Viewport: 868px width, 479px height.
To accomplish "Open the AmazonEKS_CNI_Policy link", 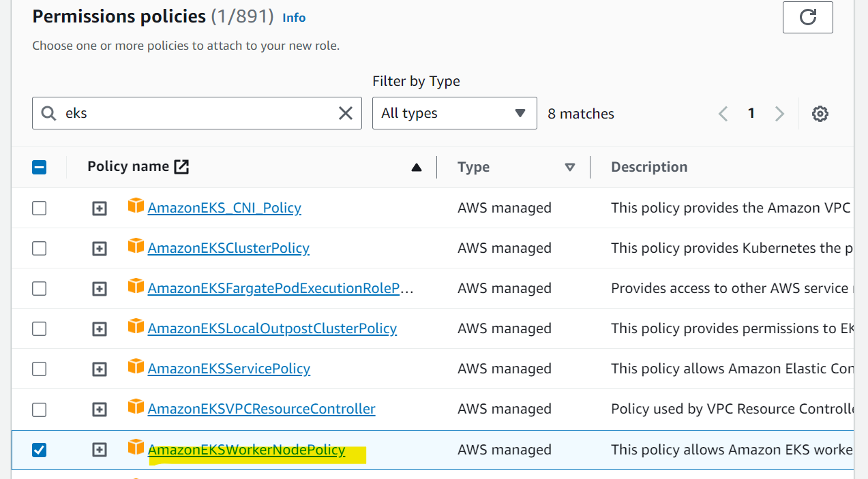I will (x=224, y=208).
